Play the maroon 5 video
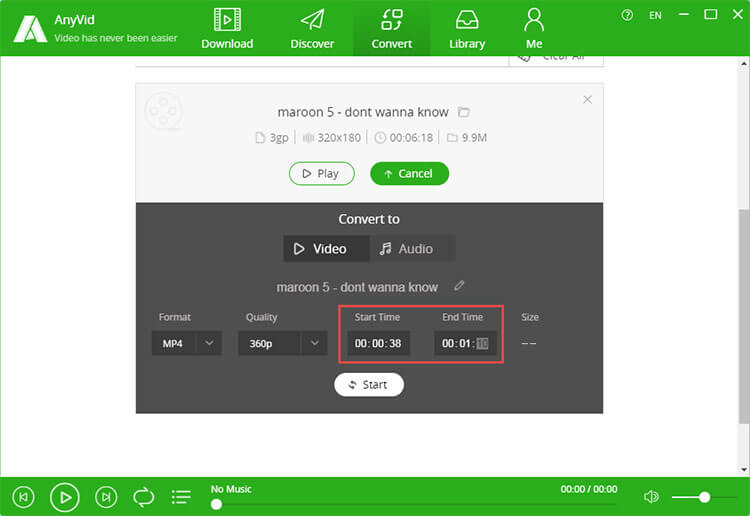The width and height of the screenshot is (750, 516). click(321, 173)
